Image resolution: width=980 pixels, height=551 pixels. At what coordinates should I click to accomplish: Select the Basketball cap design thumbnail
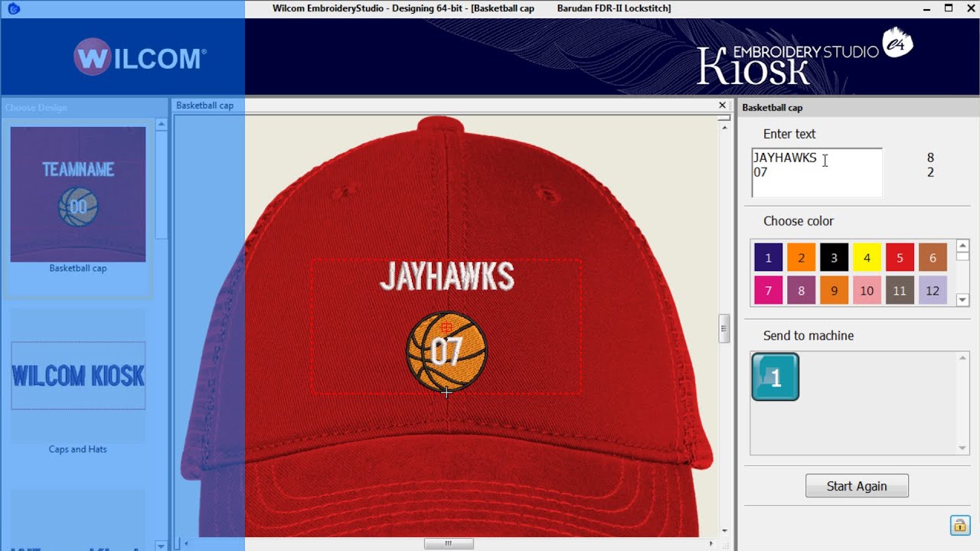tap(78, 194)
